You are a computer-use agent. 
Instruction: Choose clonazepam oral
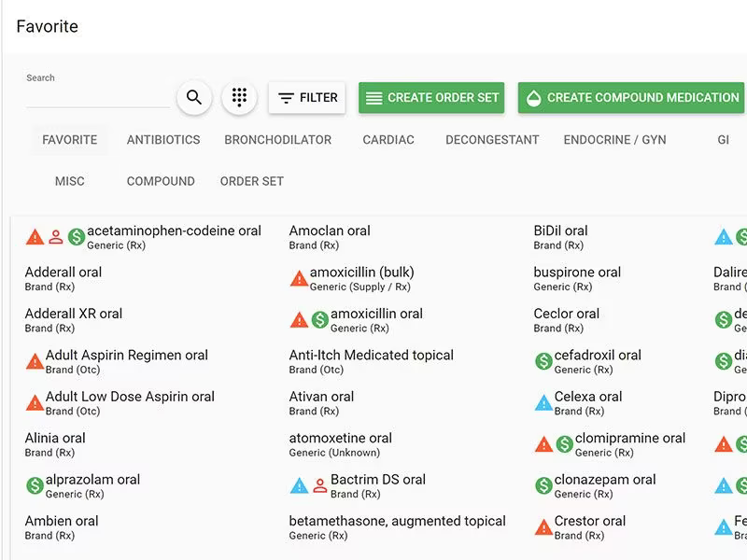tap(605, 485)
